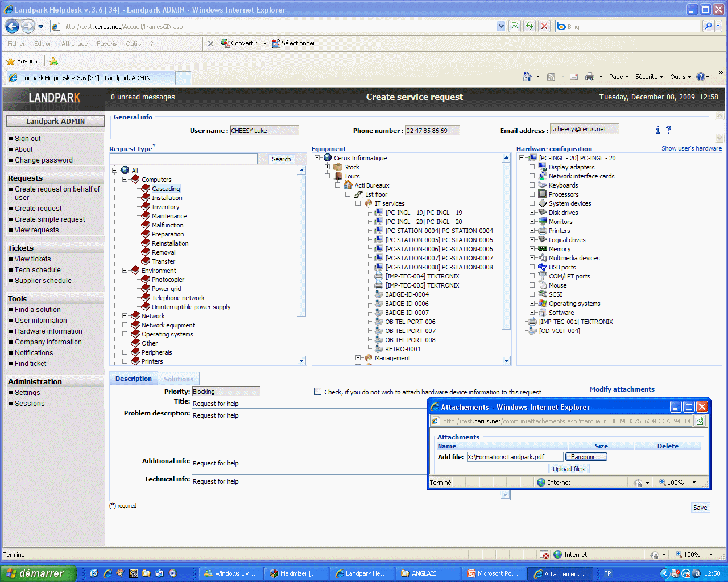Image resolution: width=728 pixels, height=582 pixels.
Task: Click the Add file path field
Action: point(515,456)
